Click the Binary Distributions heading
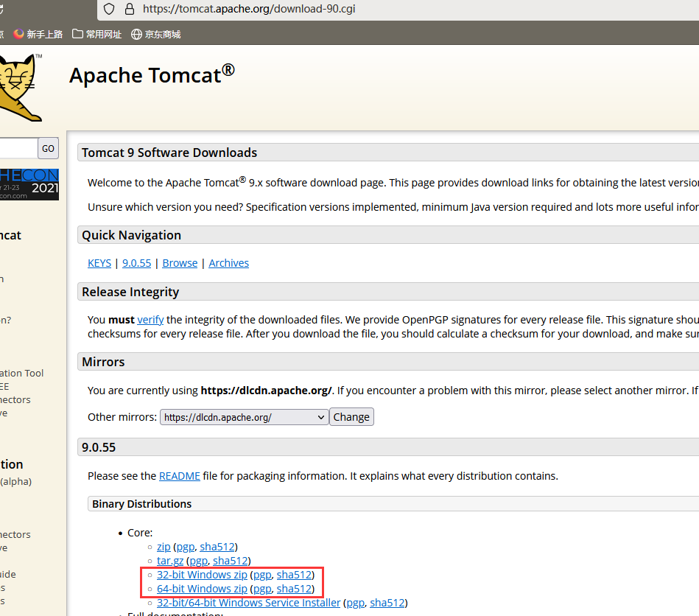The width and height of the screenshot is (699, 616). (x=141, y=503)
